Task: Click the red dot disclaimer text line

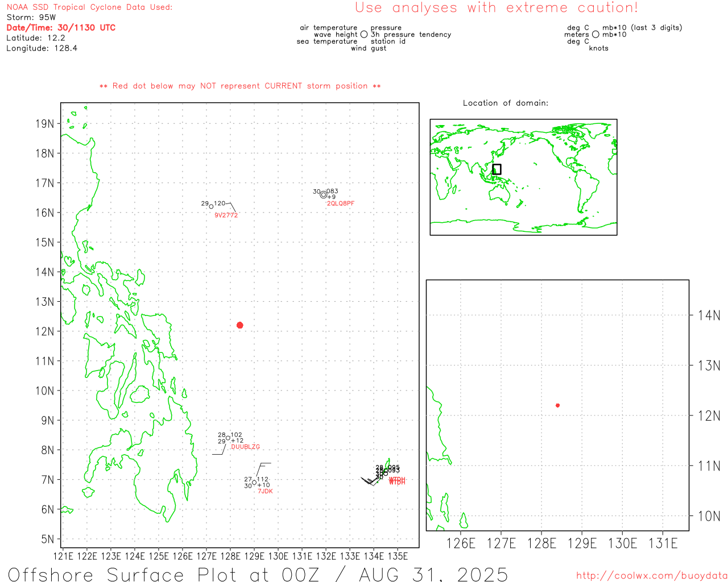Action: coord(240,86)
